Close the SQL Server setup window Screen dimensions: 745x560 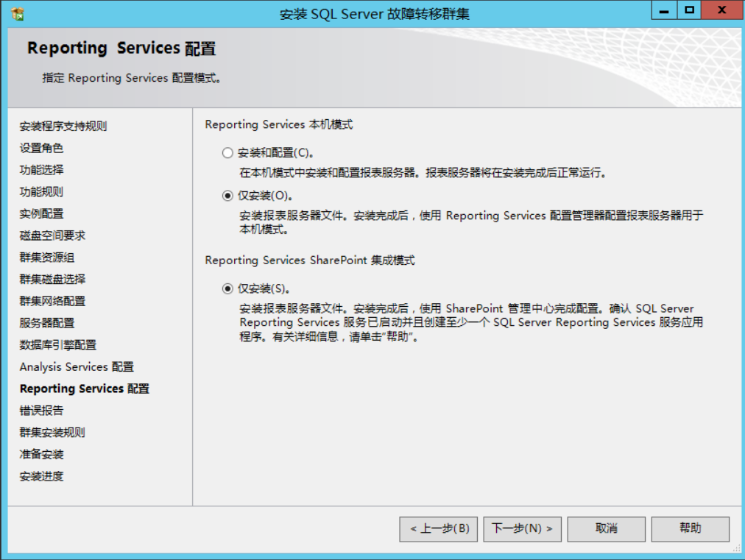pos(722,10)
